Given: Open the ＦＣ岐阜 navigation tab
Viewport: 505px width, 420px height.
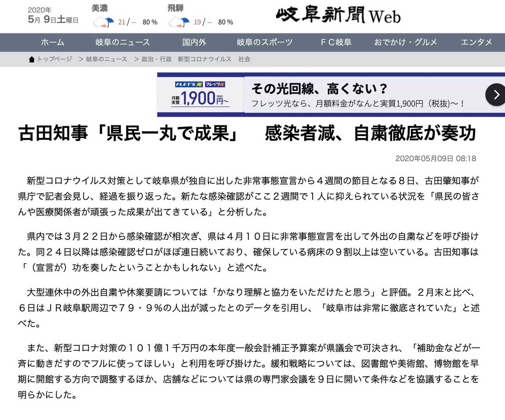Looking at the screenshot, I should tap(336, 42).
